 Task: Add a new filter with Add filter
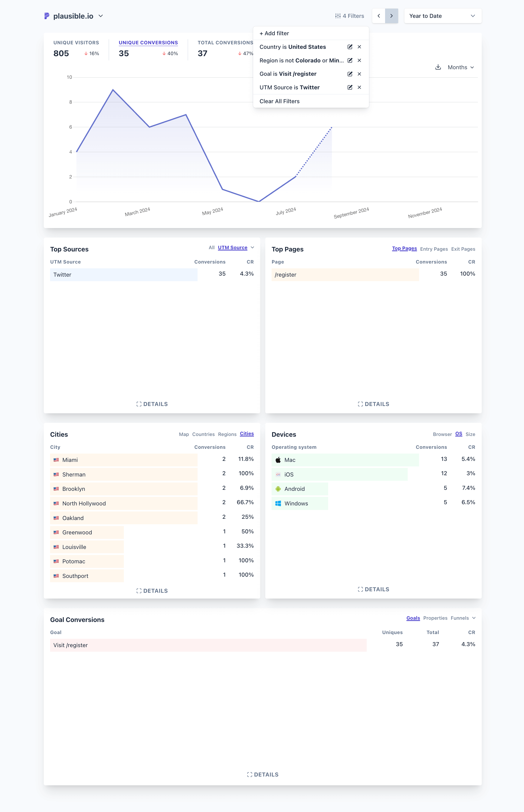click(274, 33)
